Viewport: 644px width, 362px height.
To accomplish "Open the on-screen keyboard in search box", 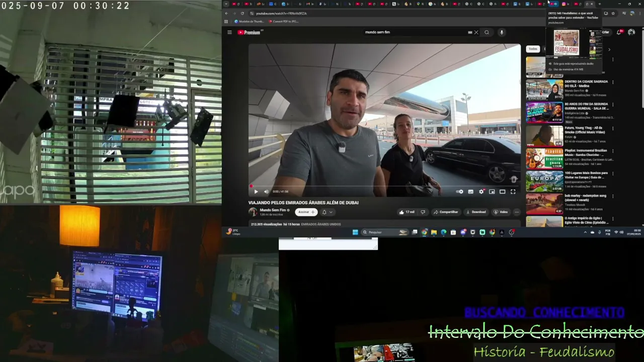I will pyautogui.click(x=470, y=32).
